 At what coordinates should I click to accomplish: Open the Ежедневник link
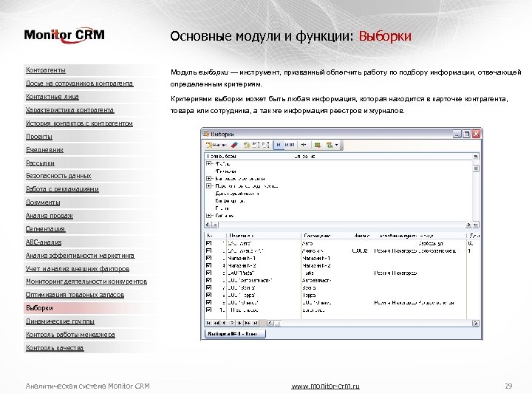coord(44,149)
